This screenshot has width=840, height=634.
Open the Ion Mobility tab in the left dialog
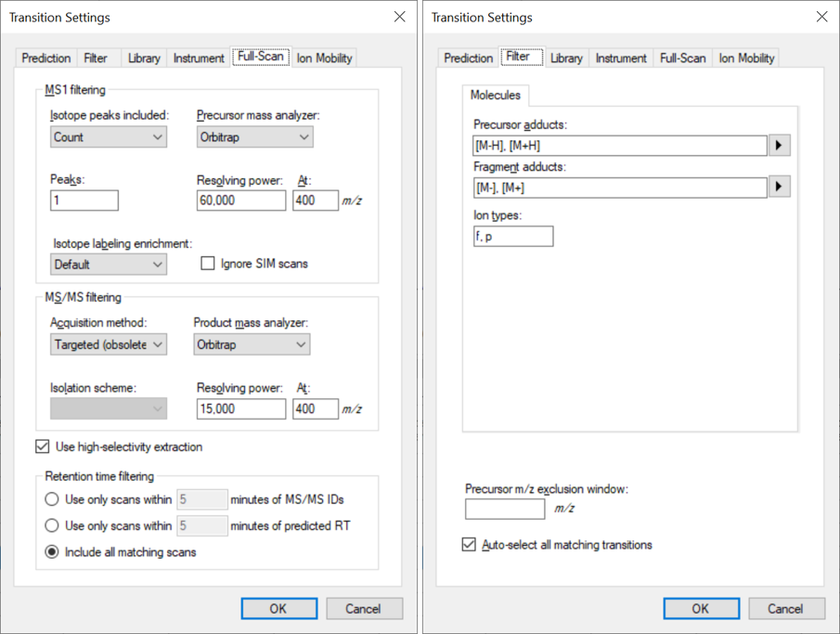pyautogui.click(x=324, y=58)
